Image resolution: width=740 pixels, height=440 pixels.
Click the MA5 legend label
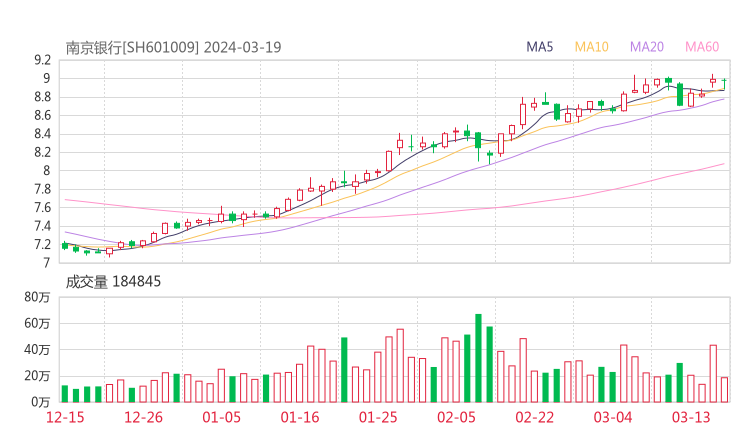pyautogui.click(x=539, y=47)
